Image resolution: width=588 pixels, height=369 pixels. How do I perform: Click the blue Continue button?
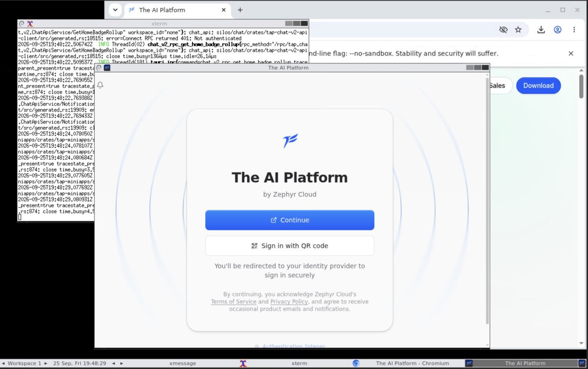click(x=290, y=220)
